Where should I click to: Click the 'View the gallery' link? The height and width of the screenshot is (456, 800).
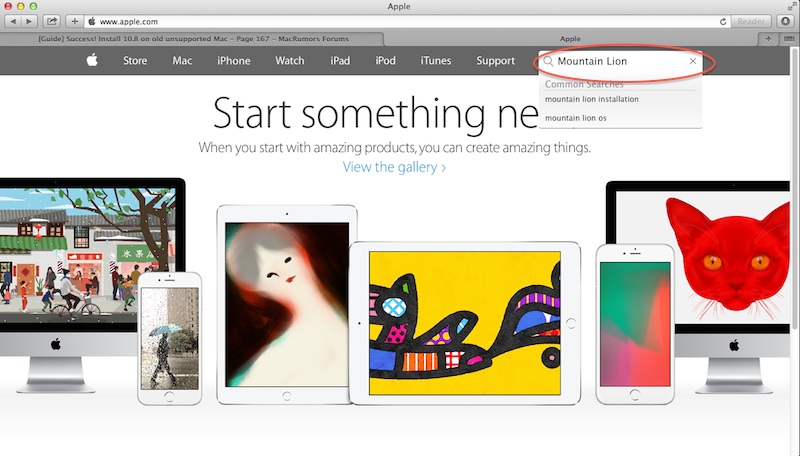[394, 167]
